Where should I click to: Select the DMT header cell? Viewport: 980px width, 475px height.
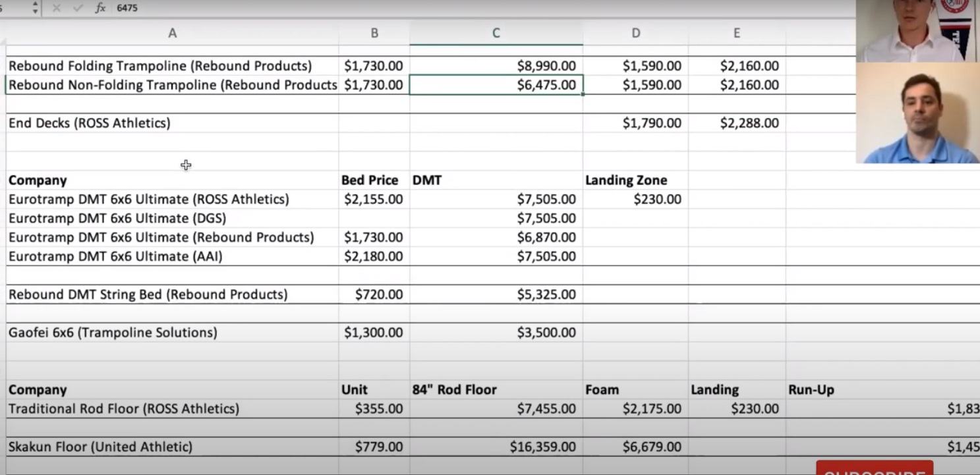pos(496,180)
